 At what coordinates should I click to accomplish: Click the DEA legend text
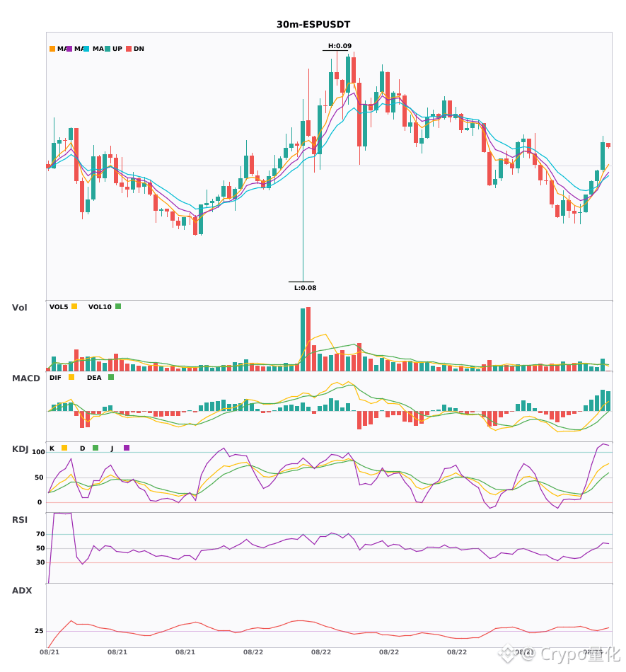tap(94, 378)
